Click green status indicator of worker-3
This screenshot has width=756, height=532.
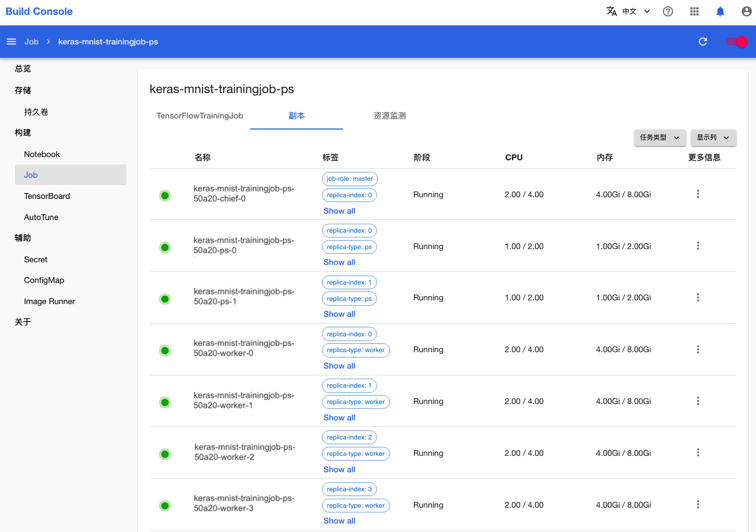point(165,506)
